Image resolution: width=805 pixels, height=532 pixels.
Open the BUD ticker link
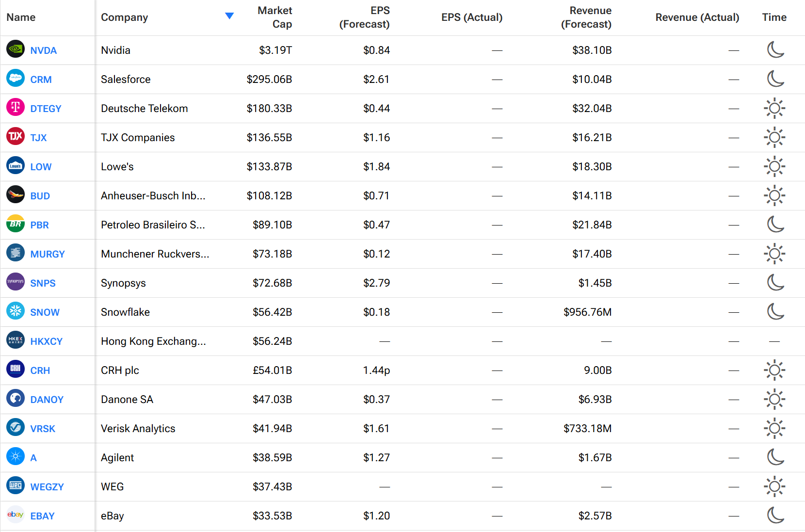point(40,196)
